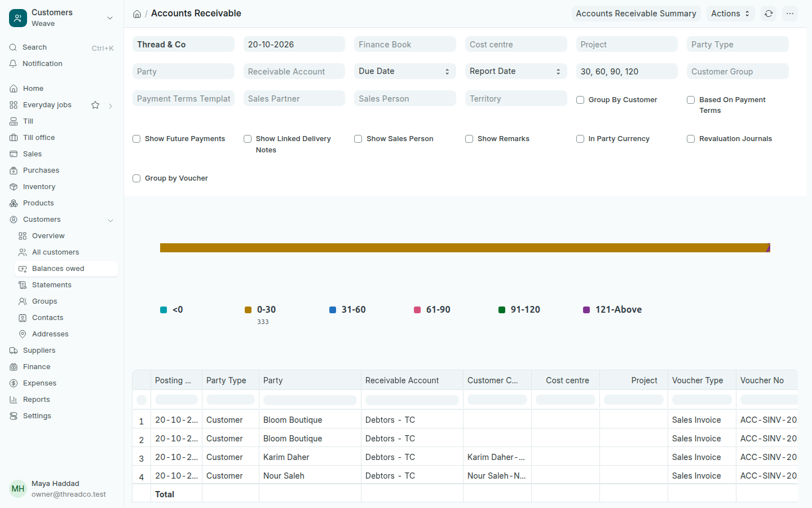The image size is (812, 508).
Task: Click the Inventory box icon
Action: point(14,187)
